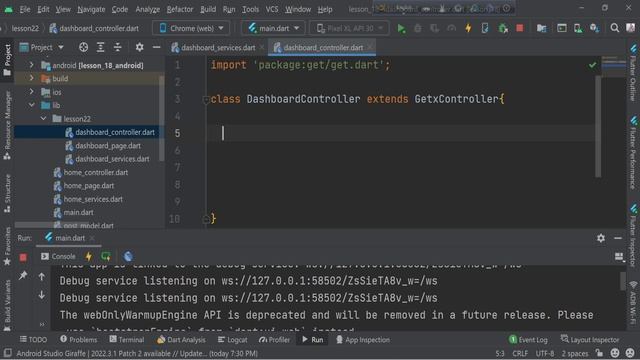This screenshot has height=360, width=640.
Task: Hide the Project panel with minus icon
Action: 156,47
